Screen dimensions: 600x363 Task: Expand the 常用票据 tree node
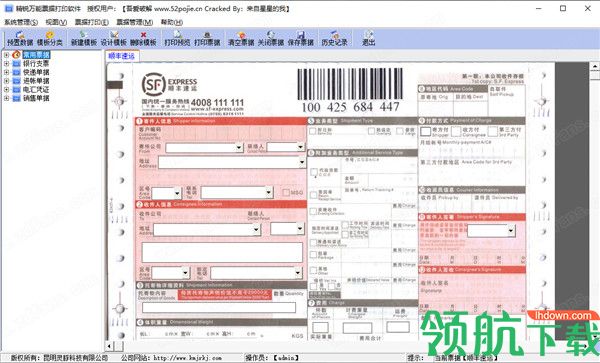coord(6,55)
